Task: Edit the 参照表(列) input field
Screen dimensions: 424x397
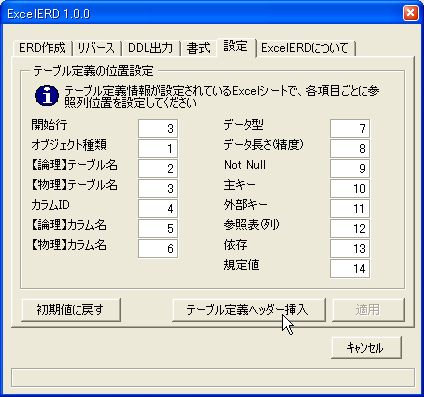Action: pos(350,228)
